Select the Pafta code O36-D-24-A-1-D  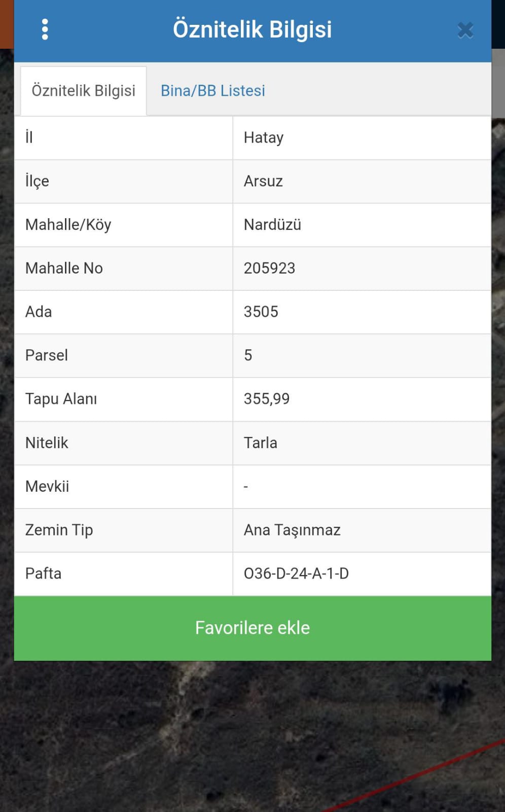point(296,574)
